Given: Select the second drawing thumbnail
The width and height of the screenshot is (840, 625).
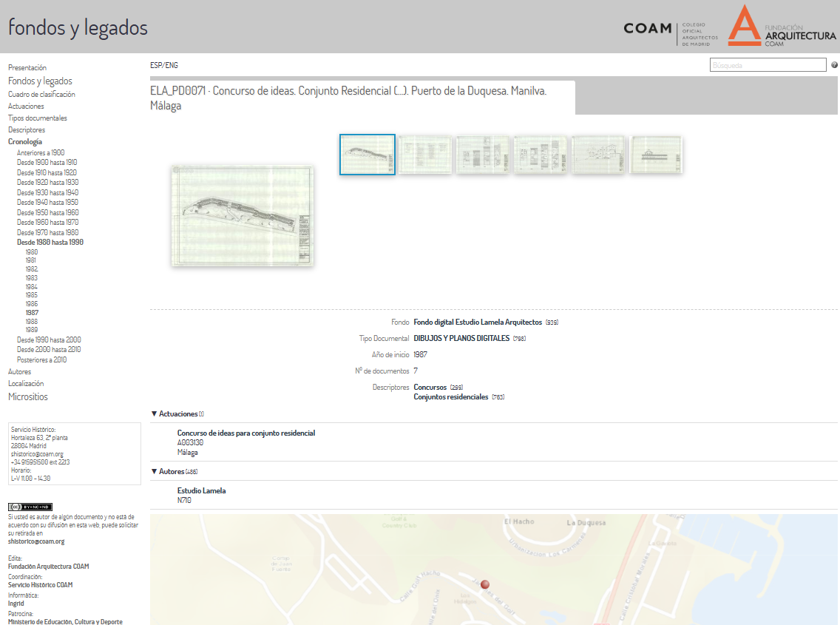Looking at the screenshot, I should 425,155.
